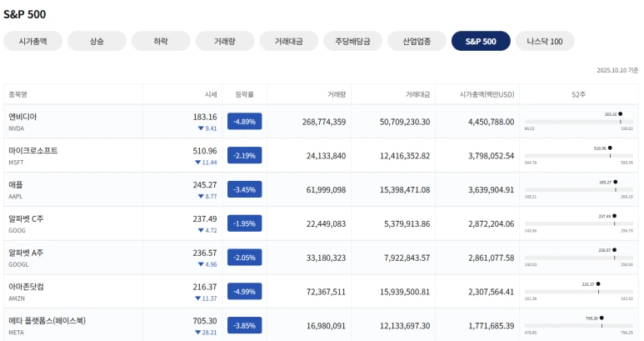Select the 산업업종 tab
Viewport: 644px width, 341px height.
[x=417, y=41]
